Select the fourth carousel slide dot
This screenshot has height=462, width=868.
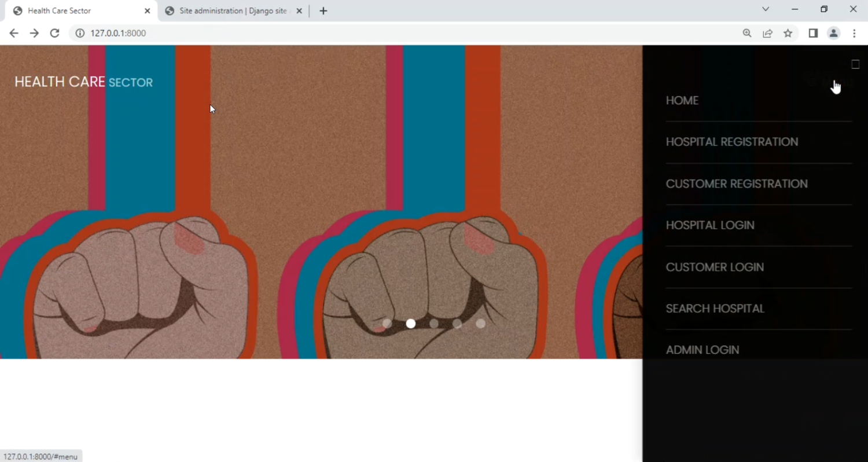[457, 324]
